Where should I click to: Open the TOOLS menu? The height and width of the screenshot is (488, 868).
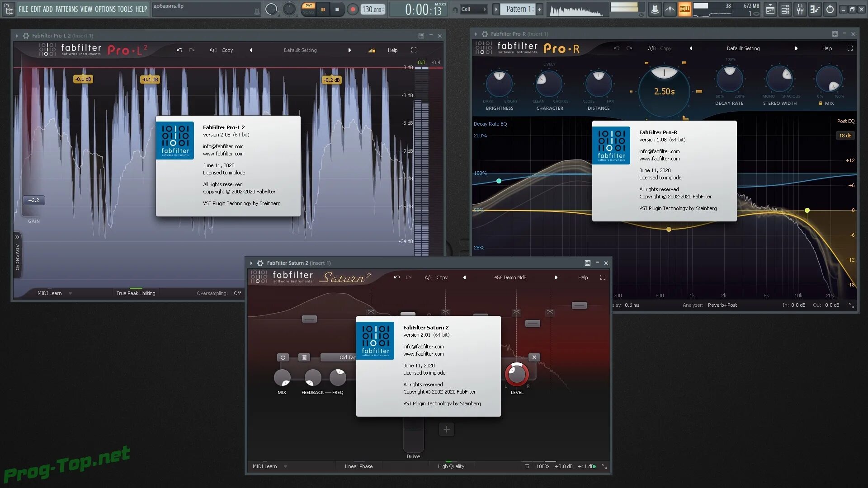coord(125,9)
